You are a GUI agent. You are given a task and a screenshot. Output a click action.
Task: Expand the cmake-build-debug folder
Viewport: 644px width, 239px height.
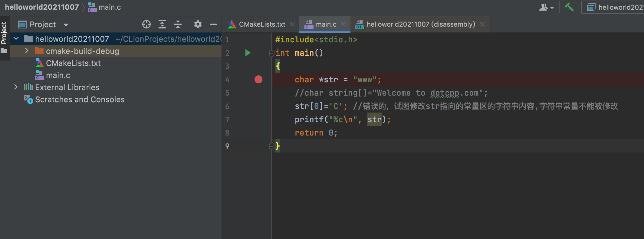click(27, 51)
